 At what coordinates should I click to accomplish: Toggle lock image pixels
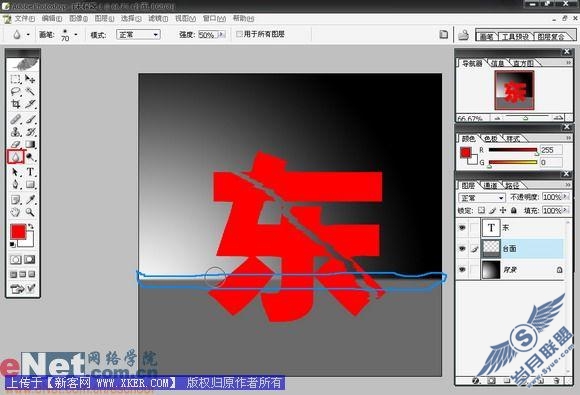coord(492,210)
